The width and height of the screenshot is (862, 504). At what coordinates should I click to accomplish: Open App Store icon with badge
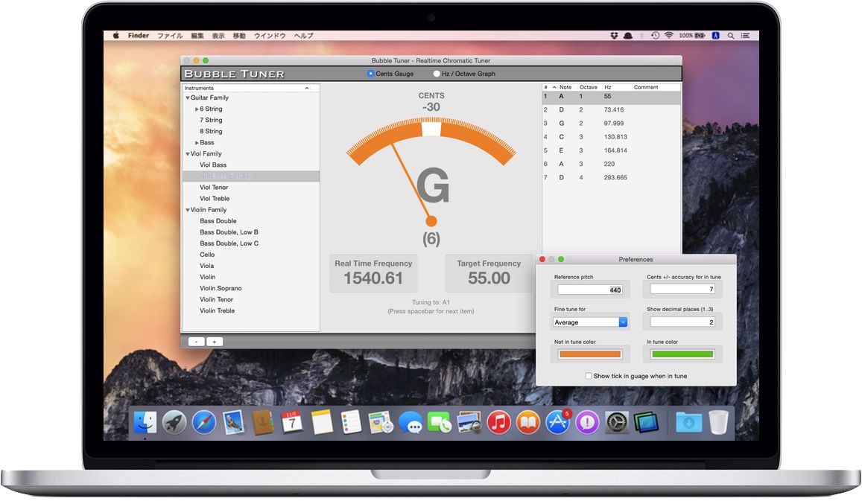558,422
